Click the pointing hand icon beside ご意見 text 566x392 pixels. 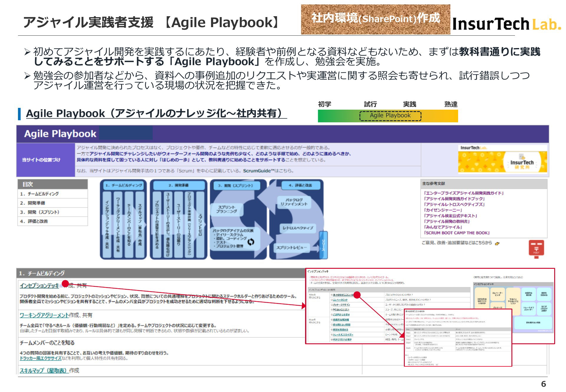pos(497,243)
